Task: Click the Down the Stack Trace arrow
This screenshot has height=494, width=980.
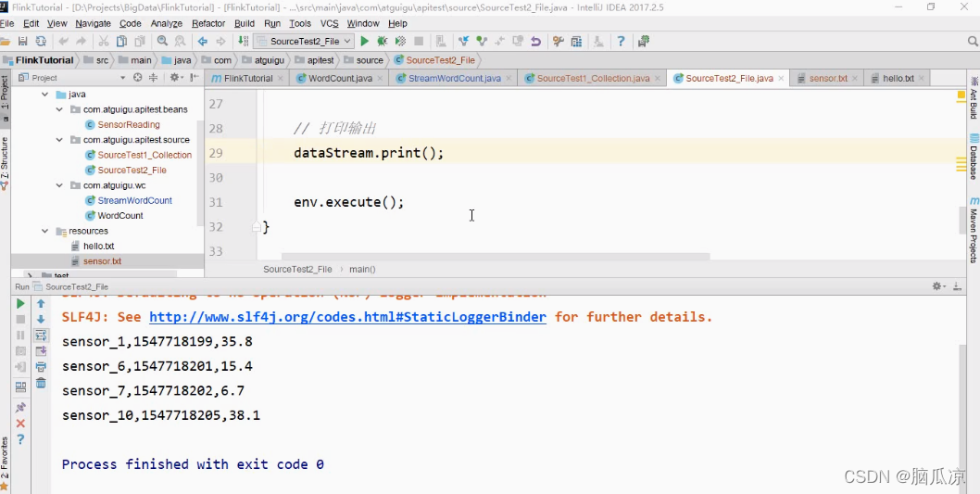Action: click(x=41, y=319)
